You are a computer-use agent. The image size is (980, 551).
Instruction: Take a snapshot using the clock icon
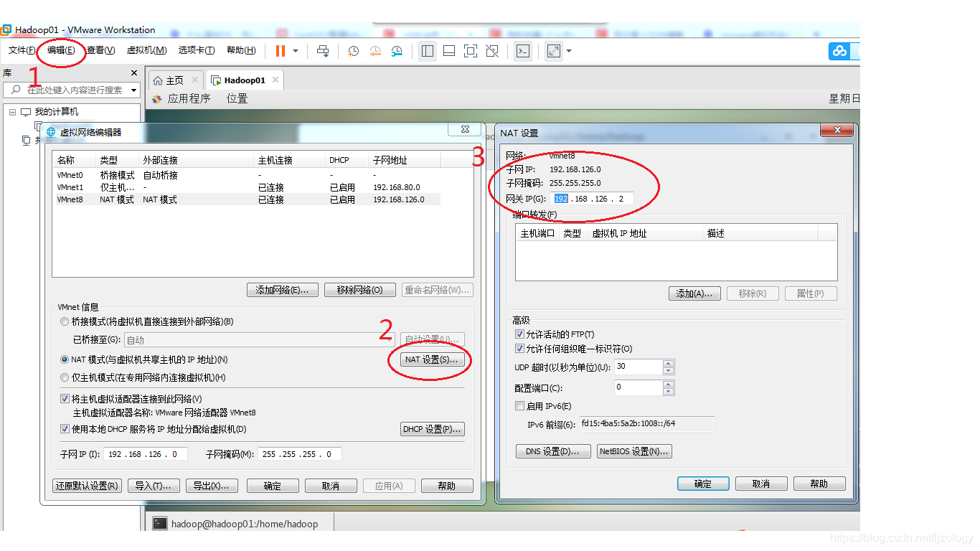point(354,51)
